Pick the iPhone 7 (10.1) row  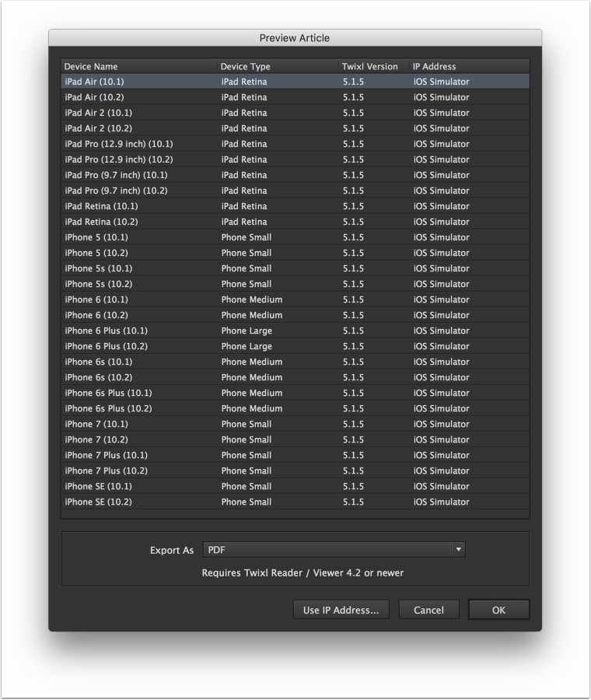tap(295, 424)
